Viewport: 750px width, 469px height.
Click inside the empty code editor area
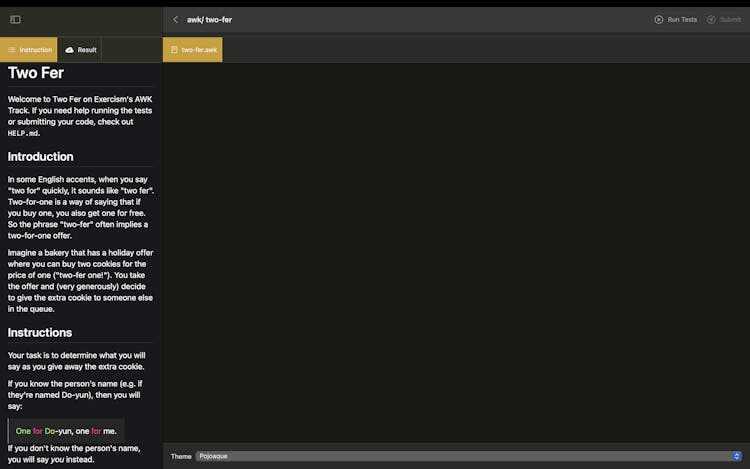[456, 252]
